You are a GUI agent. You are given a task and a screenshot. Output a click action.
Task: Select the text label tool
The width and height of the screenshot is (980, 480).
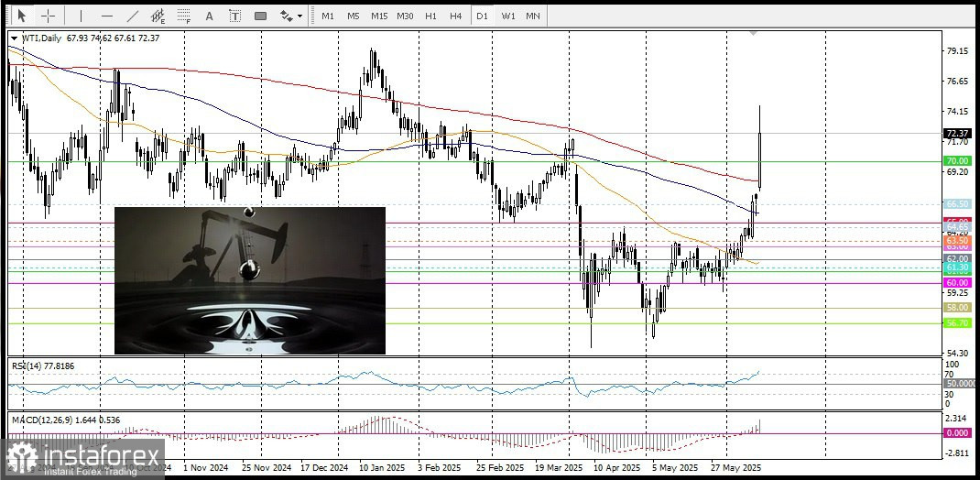click(x=235, y=16)
